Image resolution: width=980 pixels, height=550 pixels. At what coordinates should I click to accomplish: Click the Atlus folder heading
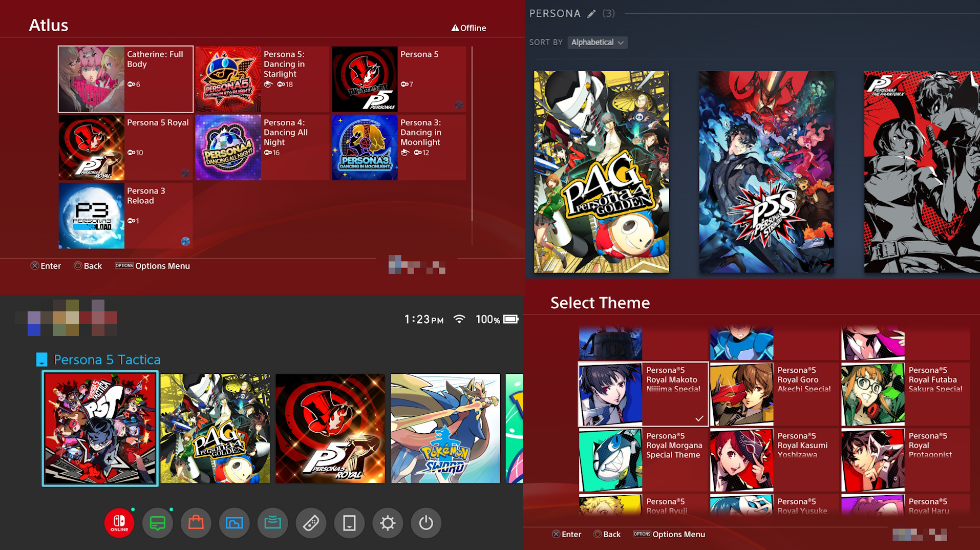(x=49, y=25)
